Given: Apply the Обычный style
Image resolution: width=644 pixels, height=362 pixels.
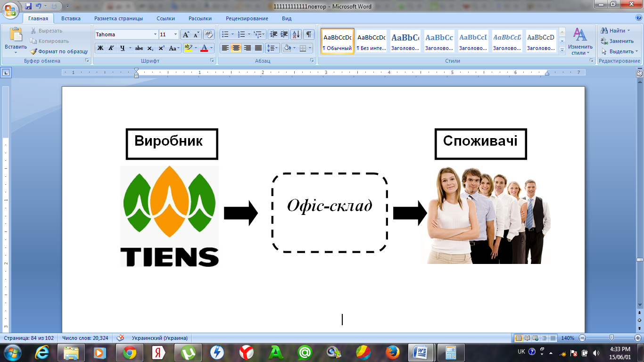Looking at the screenshot, I should [x=338, y=41].
